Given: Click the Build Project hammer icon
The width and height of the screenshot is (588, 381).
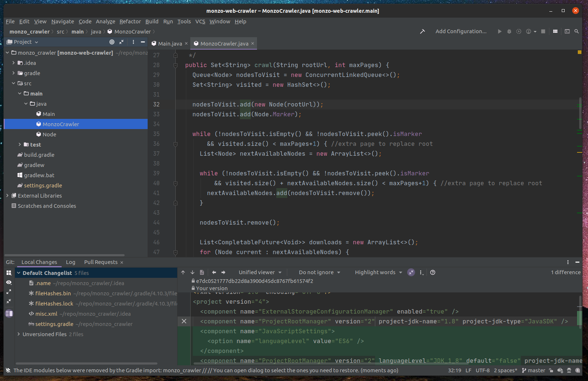Looking at the screenshot, I should tap(422, 31).
